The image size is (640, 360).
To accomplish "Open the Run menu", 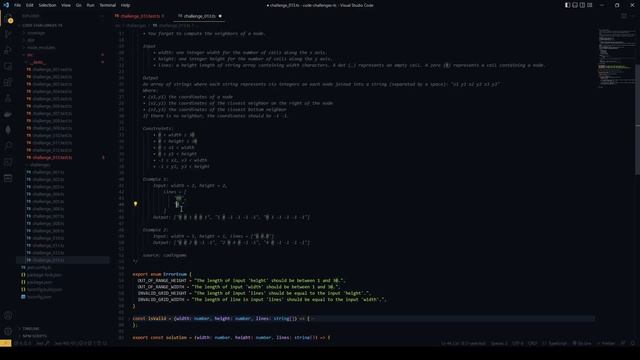I will point(90,5).
